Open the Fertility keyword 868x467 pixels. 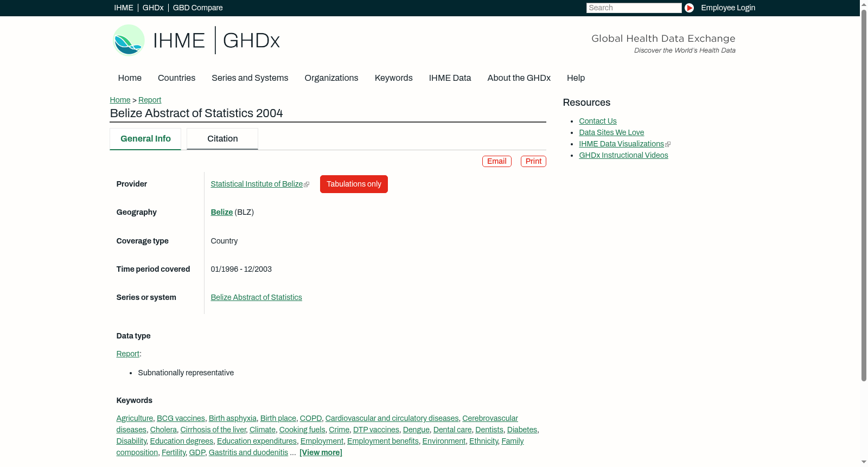174,452
